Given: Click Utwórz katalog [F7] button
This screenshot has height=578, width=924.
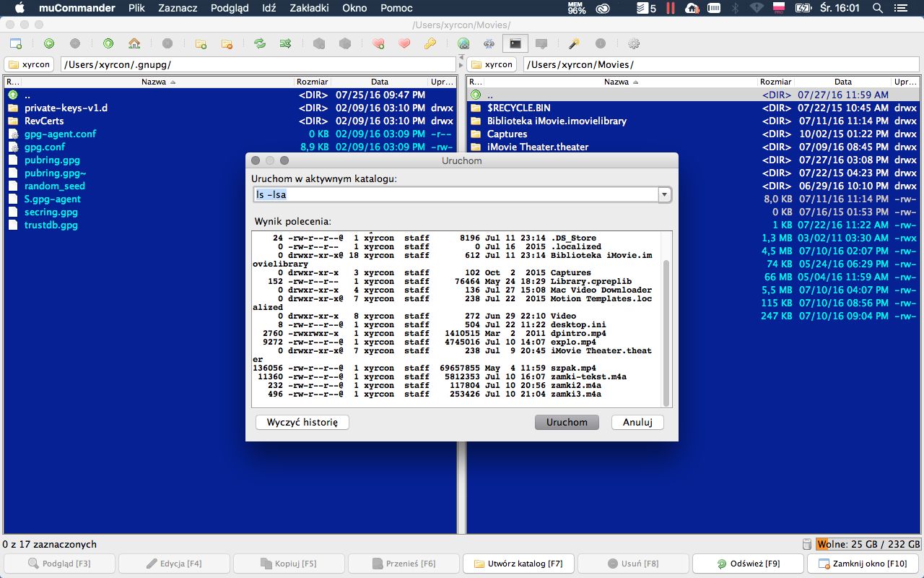Looking at the screenshot, I should (518, 564).
